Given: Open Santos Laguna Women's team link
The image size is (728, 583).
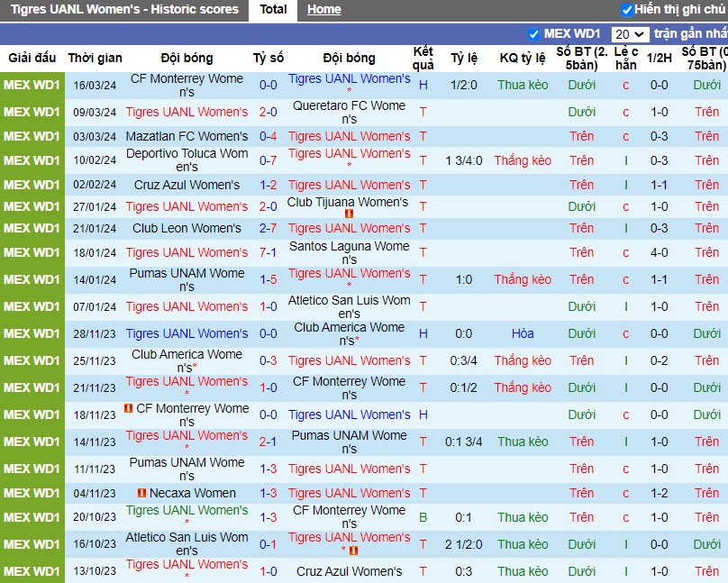Looking at the screenshot, I should 350,252.
